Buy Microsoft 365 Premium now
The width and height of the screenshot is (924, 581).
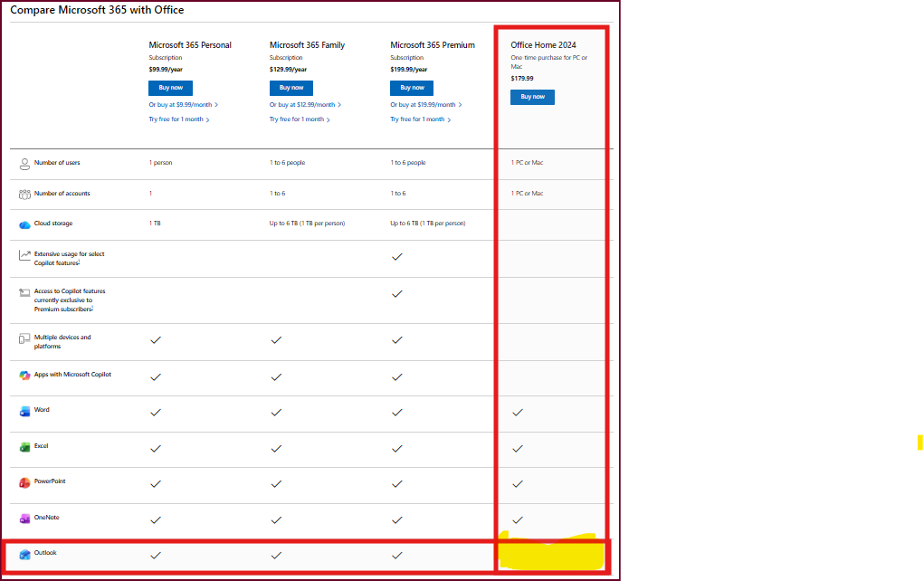[x=412, y=88]
